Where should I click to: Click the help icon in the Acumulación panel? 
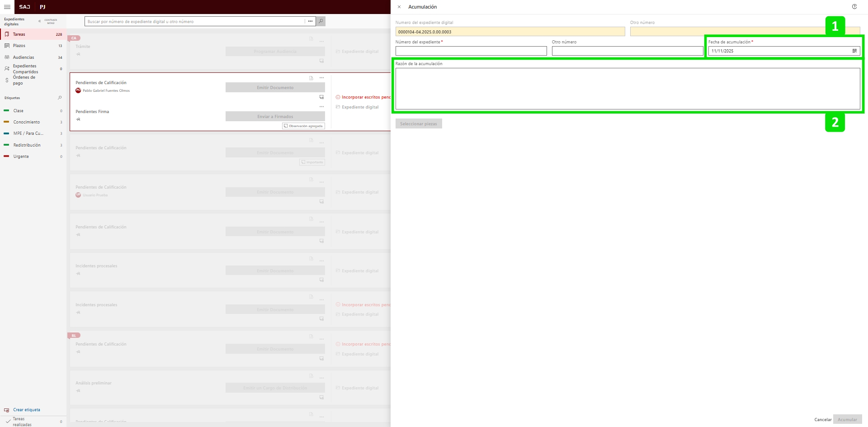point(854,7)
